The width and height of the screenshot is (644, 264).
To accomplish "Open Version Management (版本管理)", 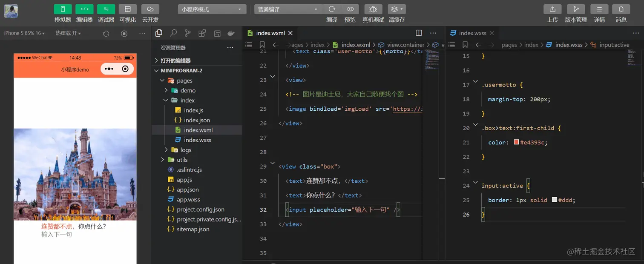I will 576,9.
